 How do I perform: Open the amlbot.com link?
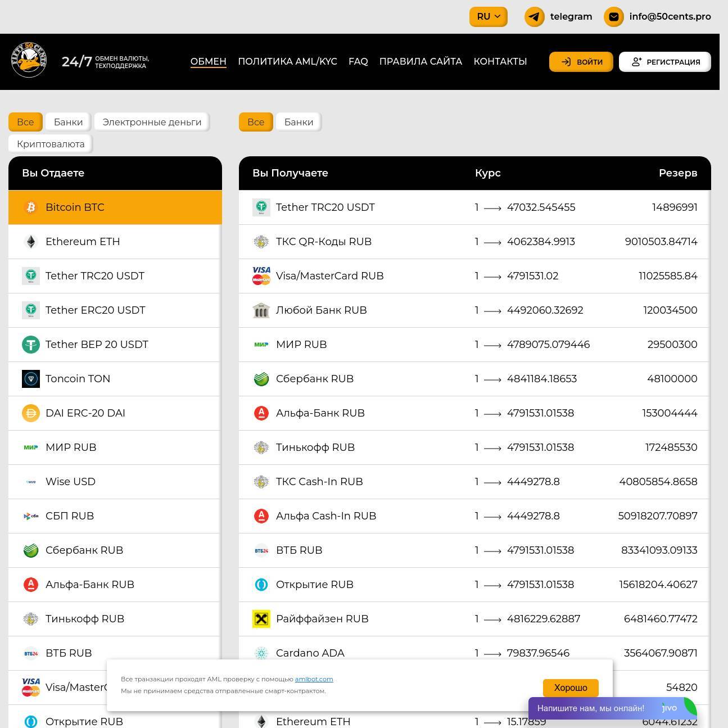[x=314, y=679]
